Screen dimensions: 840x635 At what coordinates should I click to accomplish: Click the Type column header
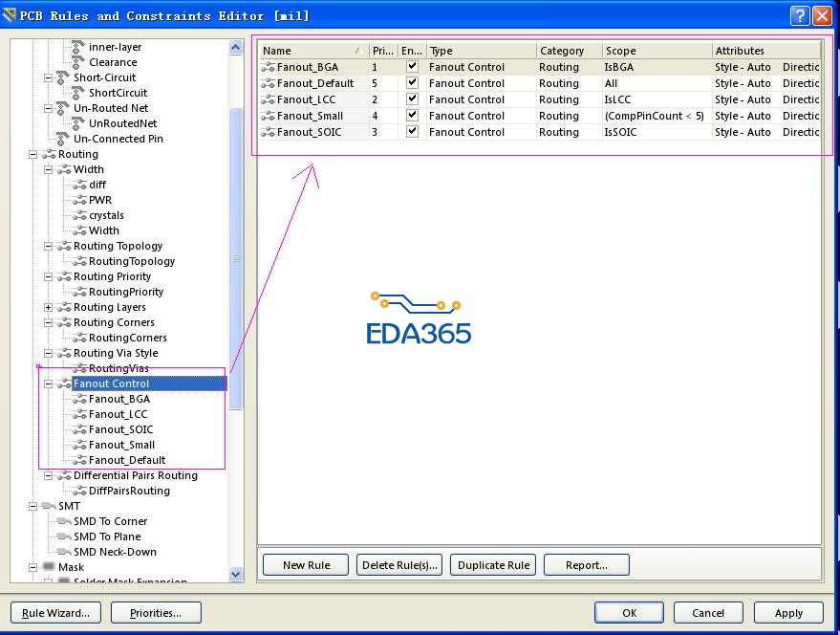481,51
